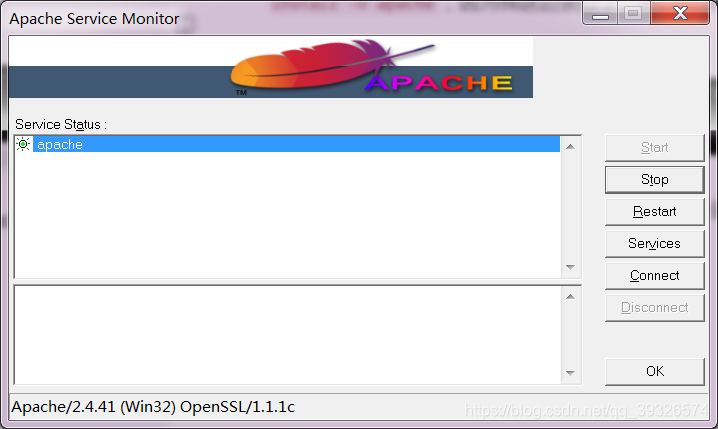Confirm with the OK button
The width and height of the screenshot is (718, 429).
(x=654, y=371)
